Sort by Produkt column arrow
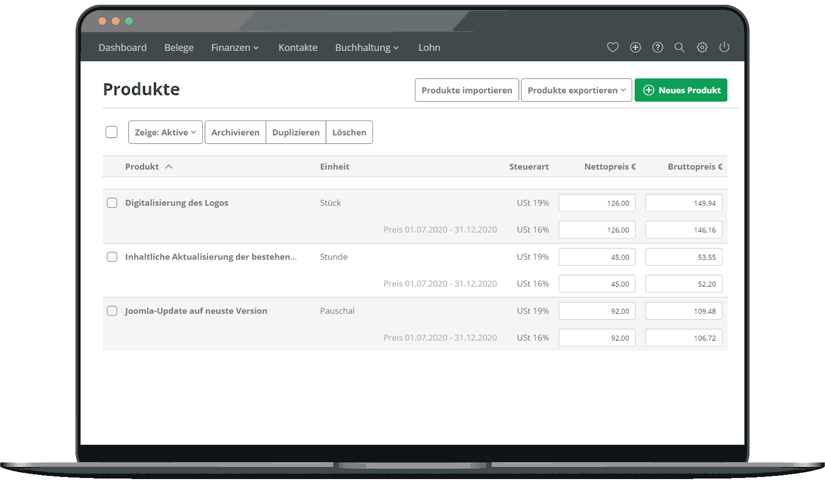 pyautogui.click(x=169, y=167)
